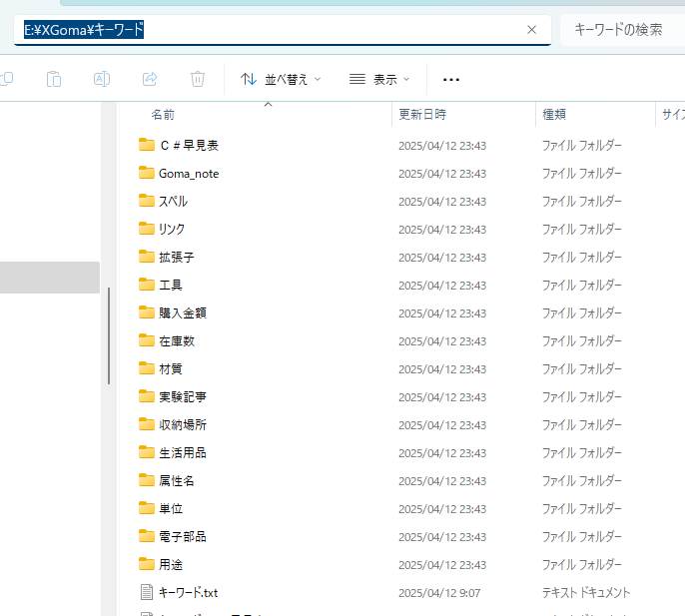Click the folder icon for 単位
The height and width of the screenshot is (616, 685).
click(x=147, y=508)
